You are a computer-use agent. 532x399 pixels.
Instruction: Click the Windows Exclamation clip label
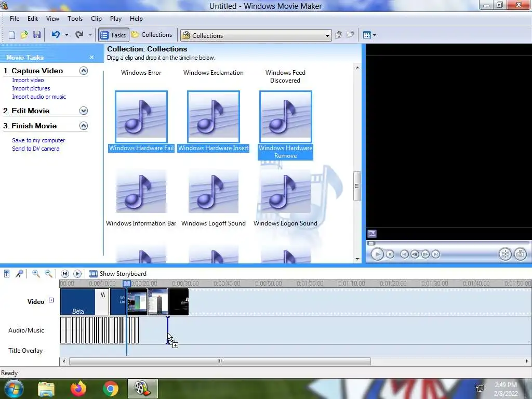[214, 73]
